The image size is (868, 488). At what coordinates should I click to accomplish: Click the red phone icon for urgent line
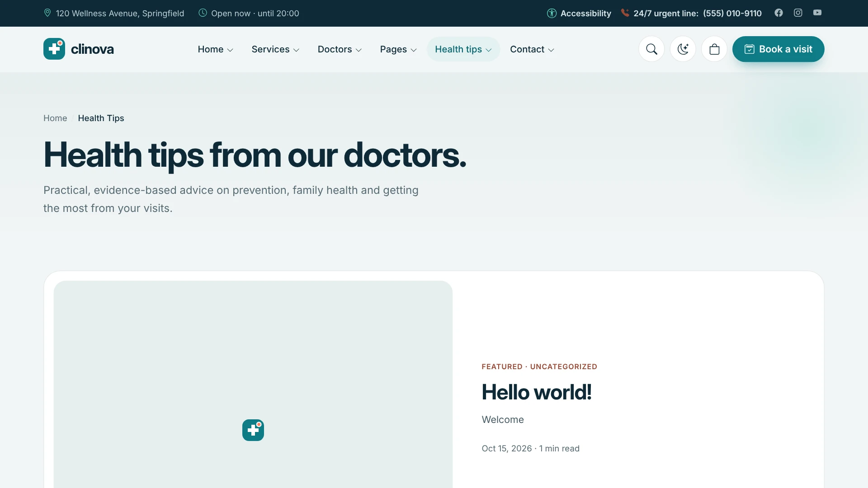tap(625, 13)
